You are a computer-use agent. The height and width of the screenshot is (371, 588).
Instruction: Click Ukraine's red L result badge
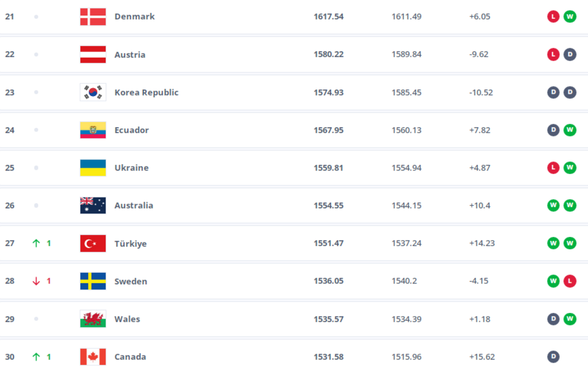[553, 168]
